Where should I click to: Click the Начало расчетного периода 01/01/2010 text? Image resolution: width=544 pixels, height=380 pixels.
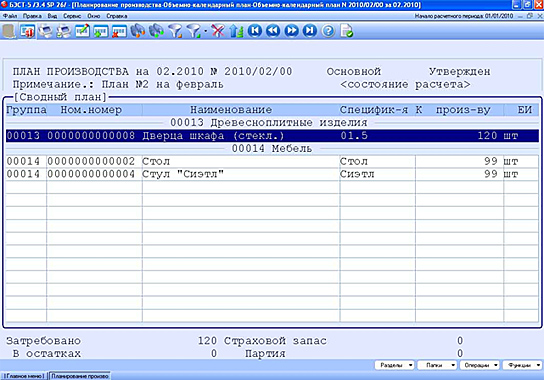coord(464,16)
